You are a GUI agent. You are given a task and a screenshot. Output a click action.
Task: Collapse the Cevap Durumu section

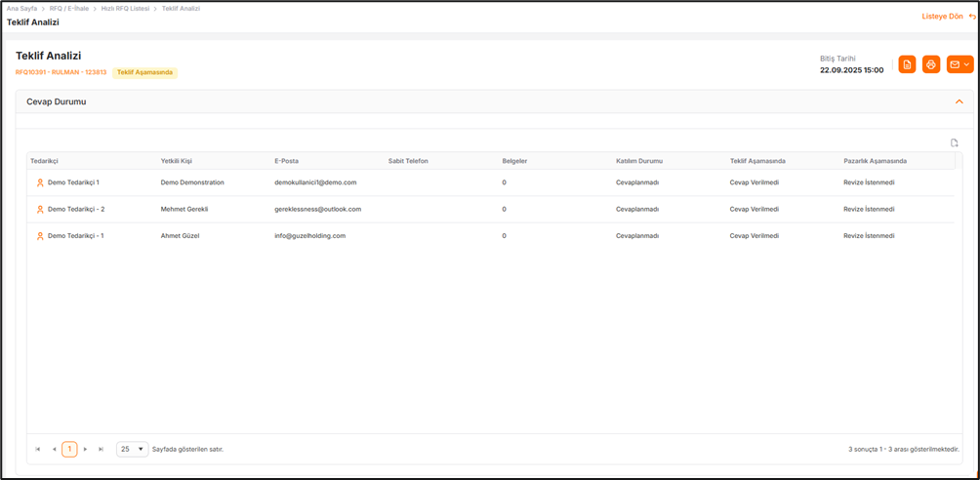(x=959, y=101)
